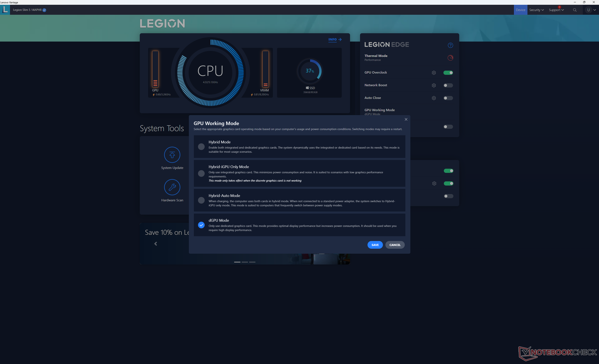
Task: Cancel the GPU Working Mode dialog
Action: coord(395,245)
